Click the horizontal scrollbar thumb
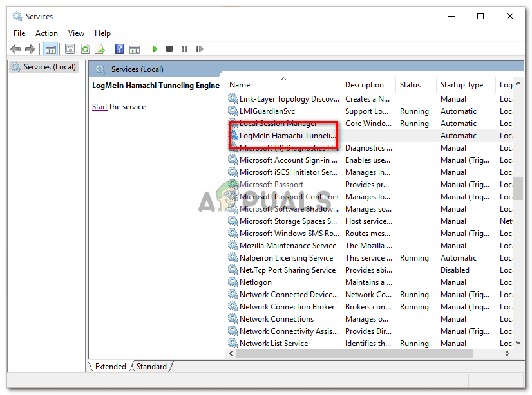 pos(354,353)
